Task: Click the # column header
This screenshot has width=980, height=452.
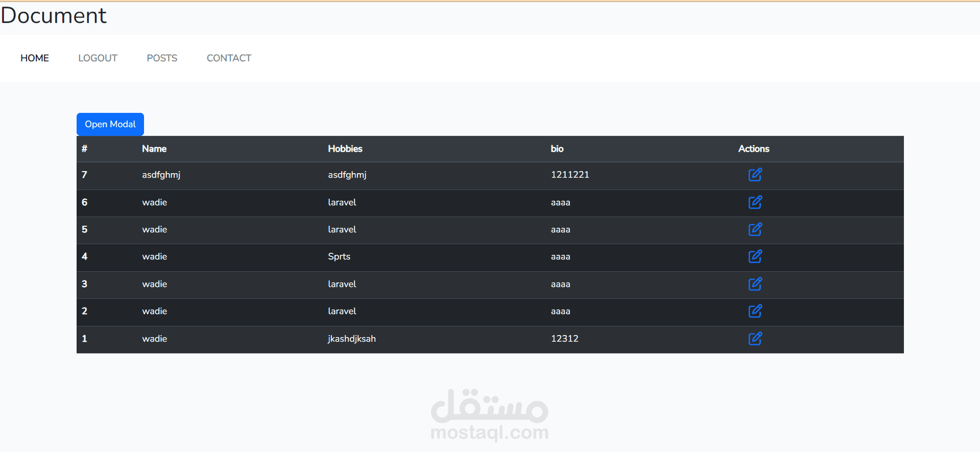Action: [84, 149]
